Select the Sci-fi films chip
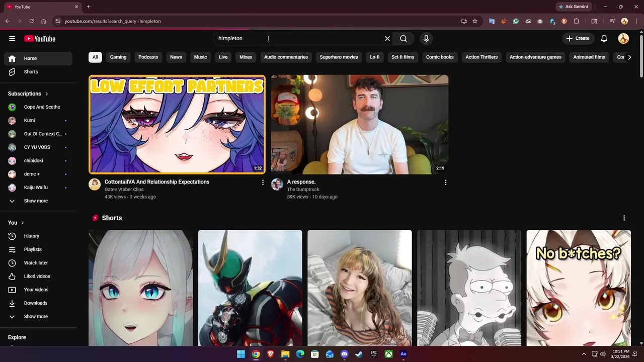Image resolution: width=644 pixels, height=362 pixels. click(403, 57)
